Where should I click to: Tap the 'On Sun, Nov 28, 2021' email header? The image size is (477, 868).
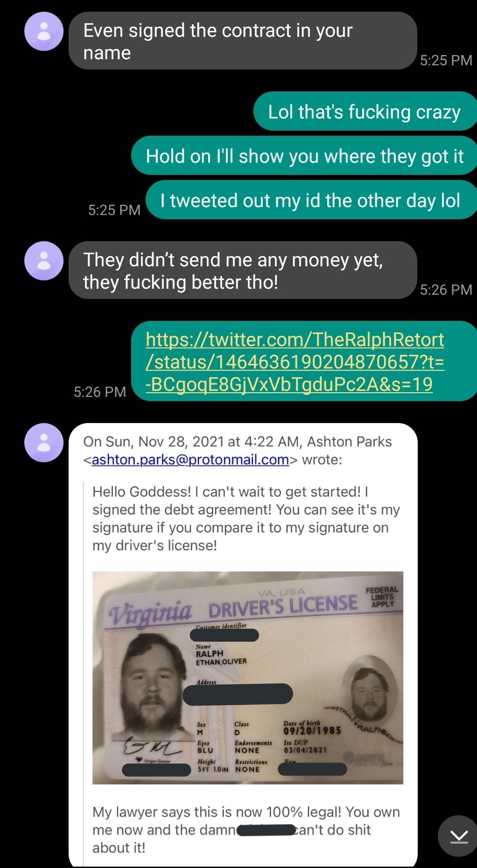[x=238, y=451]
